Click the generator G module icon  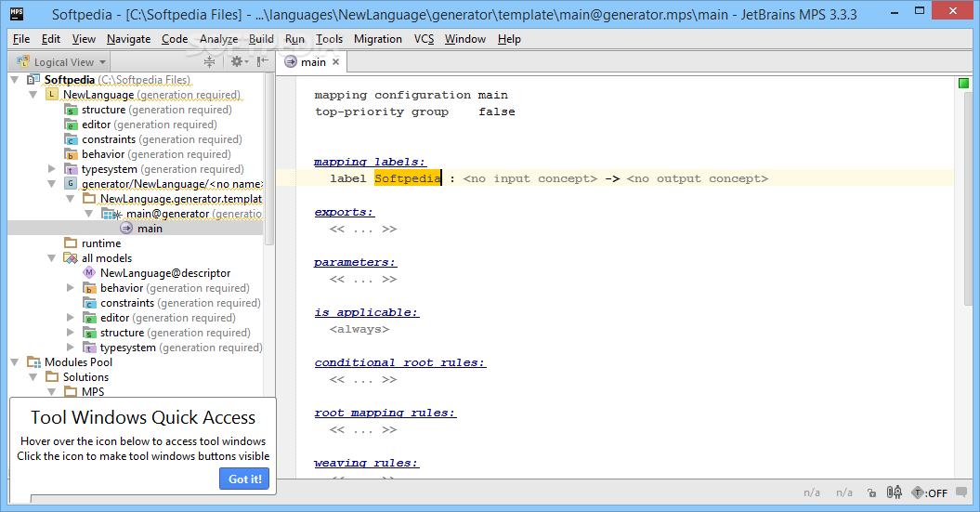[x=71, y=184]
